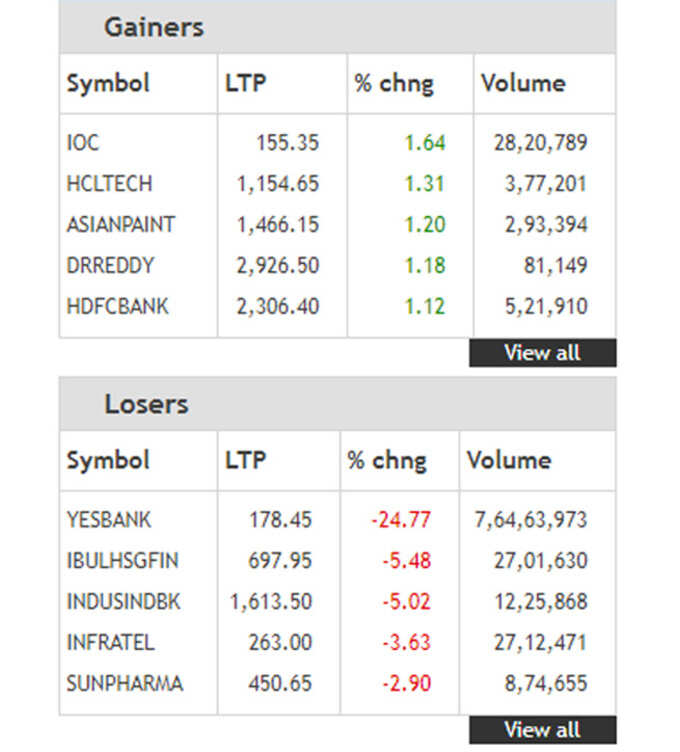Open the HCLTECH symbol link
Screen dimensions: 680x752
[x=109, y=184]
